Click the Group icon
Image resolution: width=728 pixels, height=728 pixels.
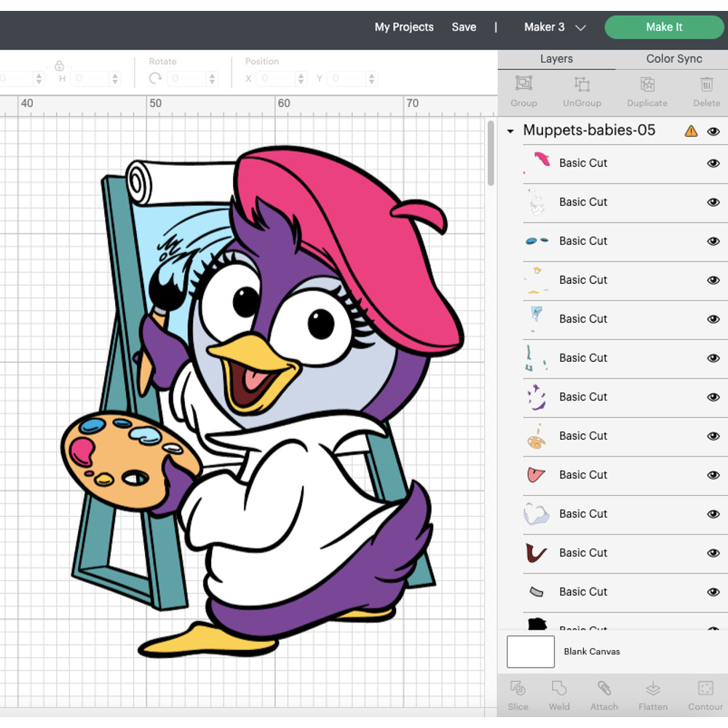(523, 91)
